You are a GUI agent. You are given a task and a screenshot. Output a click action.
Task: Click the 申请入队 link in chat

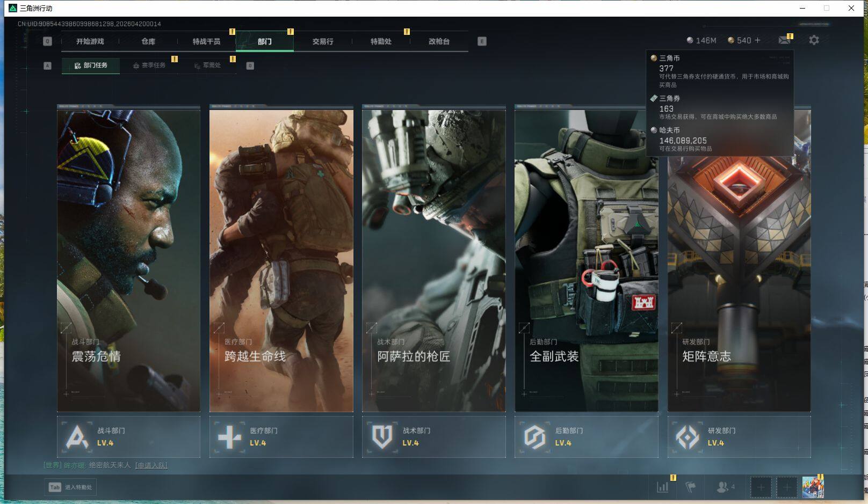click(151, 465)
